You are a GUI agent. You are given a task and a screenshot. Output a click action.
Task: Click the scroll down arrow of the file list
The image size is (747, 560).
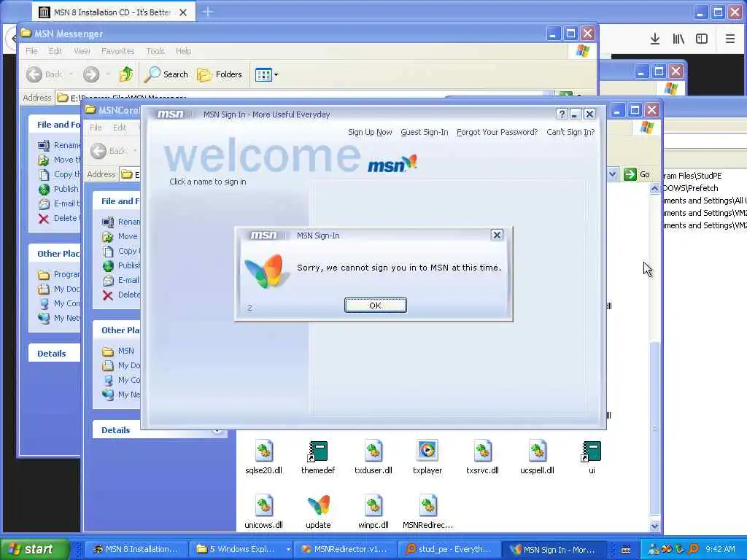click(x=654, y=526)
